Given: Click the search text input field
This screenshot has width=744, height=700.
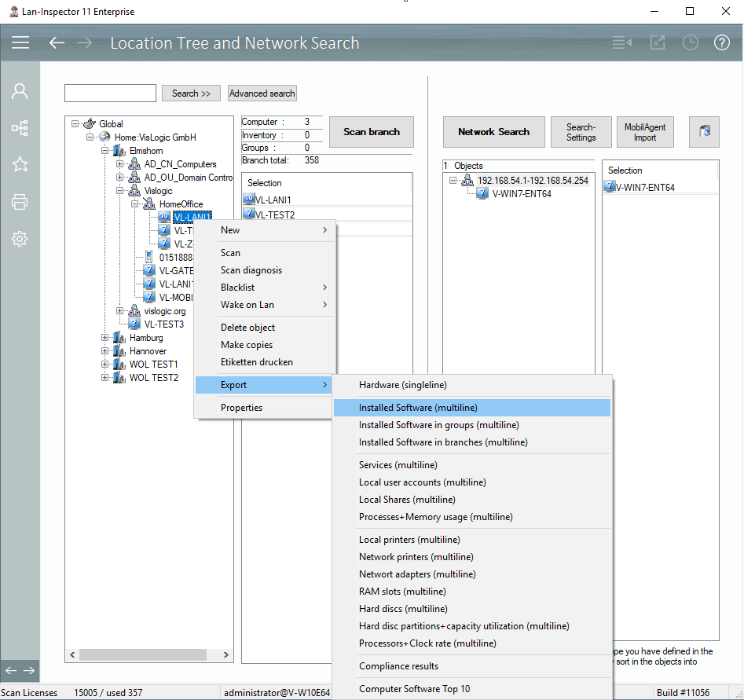Looking at the screenshot, I should pos(110,93).
